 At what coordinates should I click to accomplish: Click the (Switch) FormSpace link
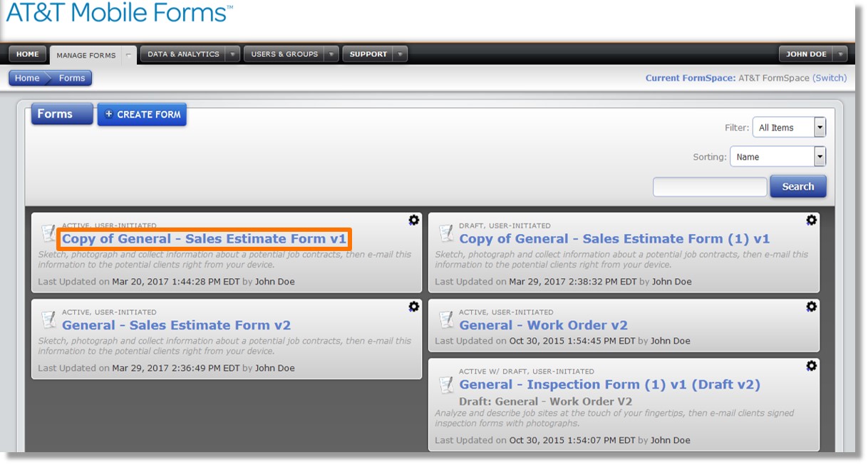tap(830, 78)
